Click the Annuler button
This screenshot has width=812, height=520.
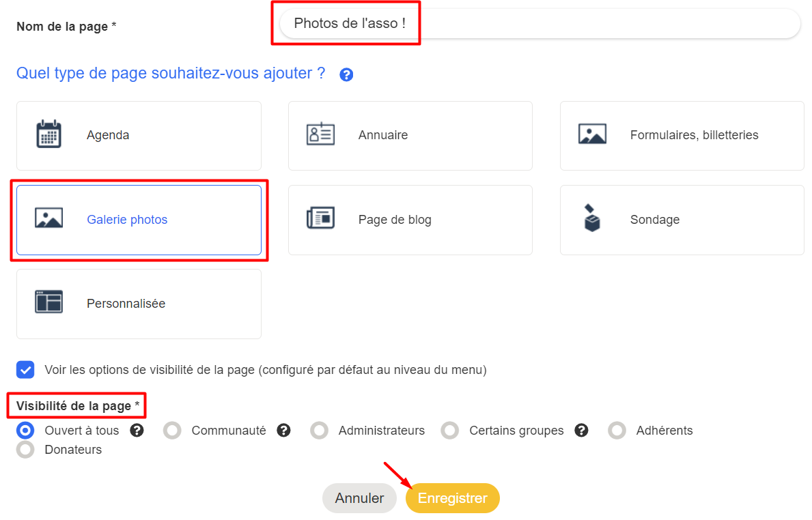point(359,498)
